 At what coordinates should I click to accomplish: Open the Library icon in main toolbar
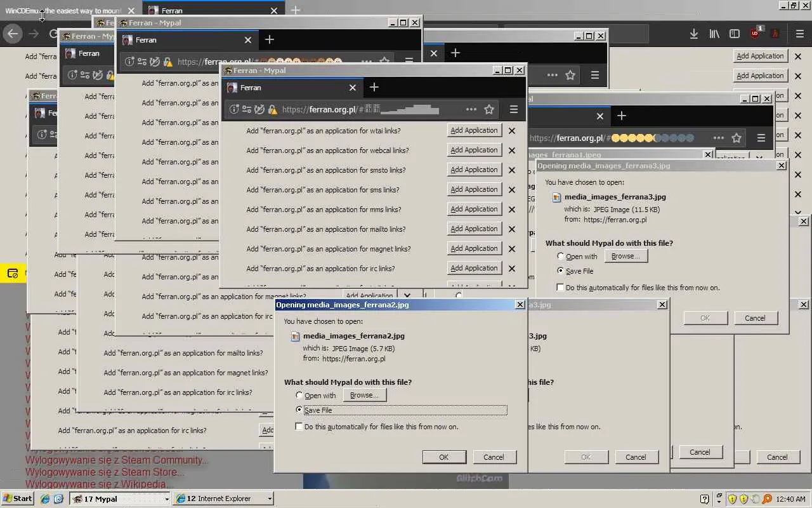pyautogui.click(x=714, y=34)
